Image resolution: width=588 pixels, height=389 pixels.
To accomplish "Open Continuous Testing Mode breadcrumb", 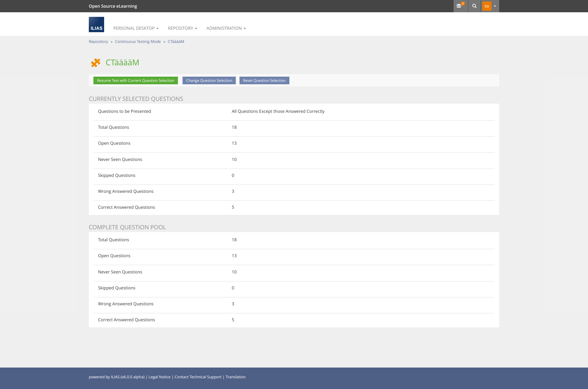I will point(138,42).
